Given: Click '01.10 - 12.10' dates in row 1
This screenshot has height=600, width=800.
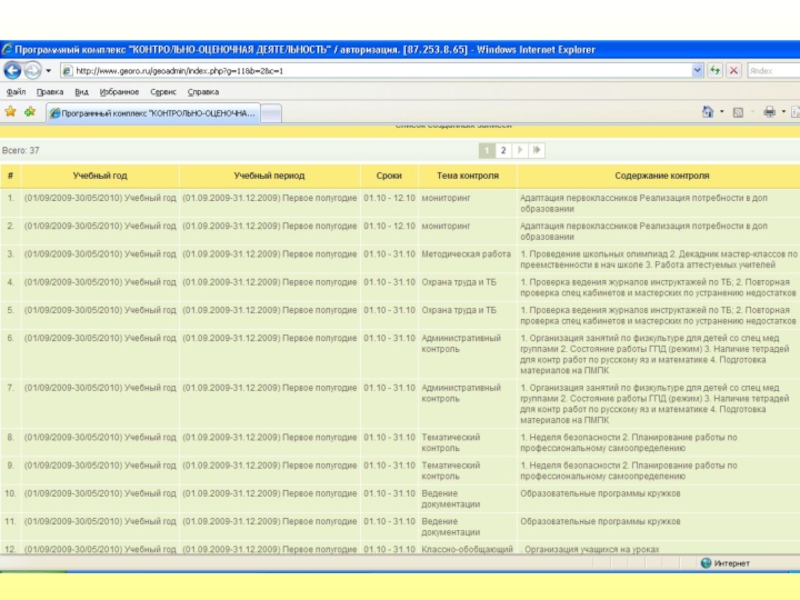Looking at the screenshot, I should tap(389, 197).
